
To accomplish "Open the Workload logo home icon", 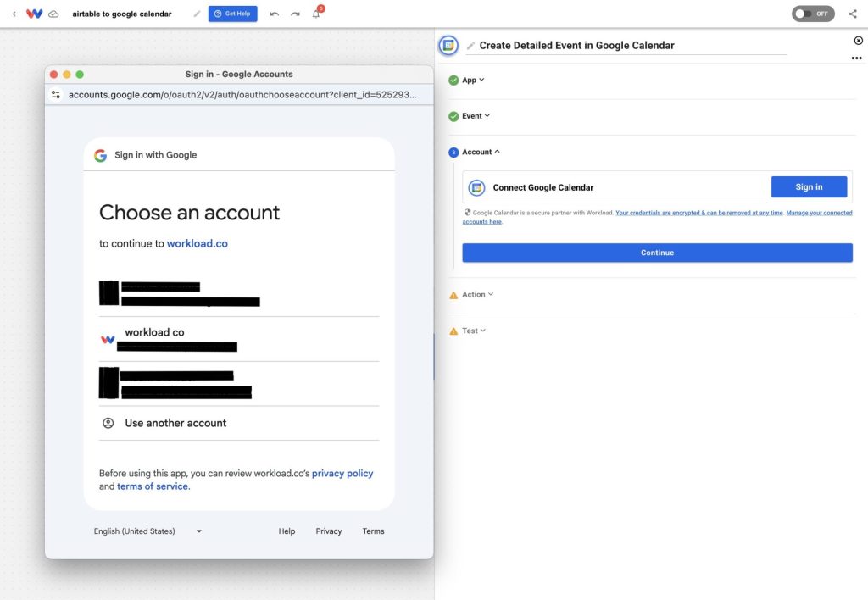I will 34,14.
